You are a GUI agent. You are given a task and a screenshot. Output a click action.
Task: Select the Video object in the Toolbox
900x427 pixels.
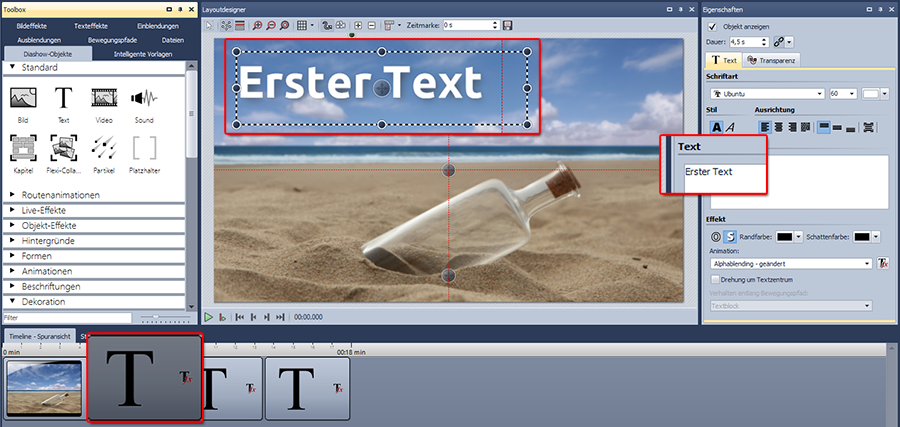104,98
